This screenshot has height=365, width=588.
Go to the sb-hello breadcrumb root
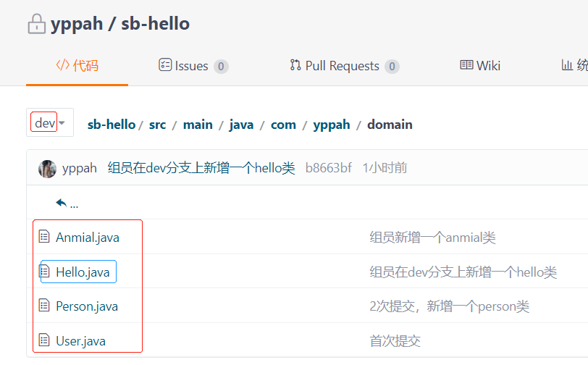pyautogui.click(x=112, y=125)
